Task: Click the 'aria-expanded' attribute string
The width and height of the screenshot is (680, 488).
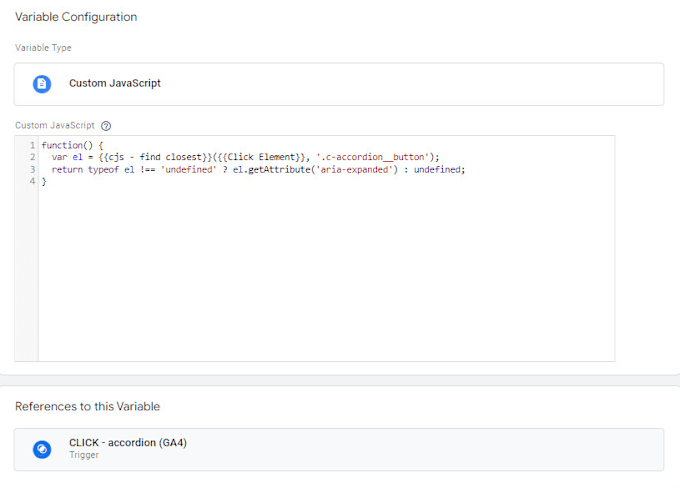Action: click(356, 170)
